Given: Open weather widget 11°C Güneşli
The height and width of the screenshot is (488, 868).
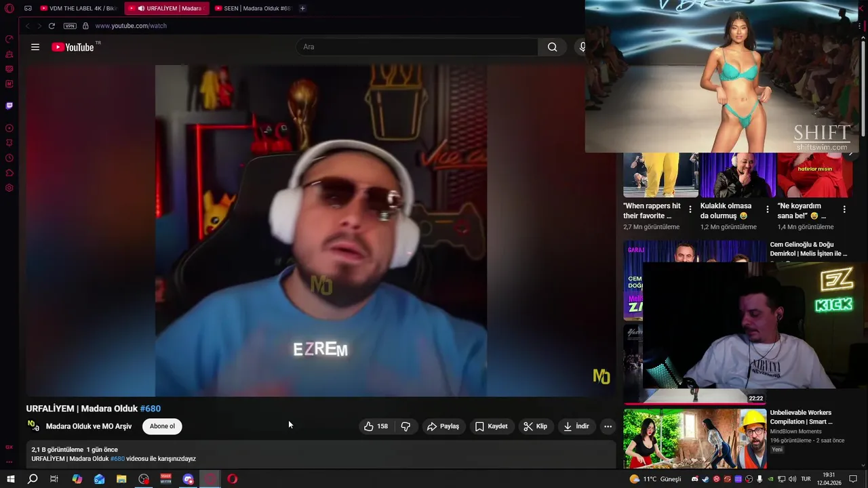Looking at the screenshot, I should coord(655,479).
